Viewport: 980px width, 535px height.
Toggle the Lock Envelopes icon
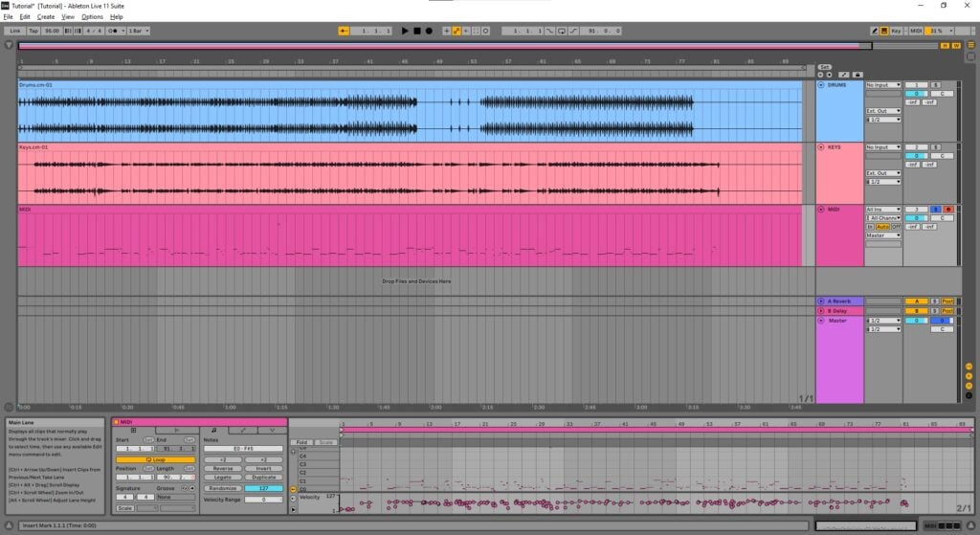tap(857, 75)
